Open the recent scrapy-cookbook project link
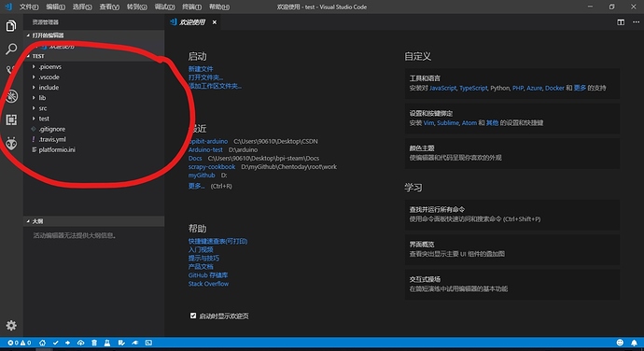This screenshot has height=351, width=644. click(x=212, y=166)
